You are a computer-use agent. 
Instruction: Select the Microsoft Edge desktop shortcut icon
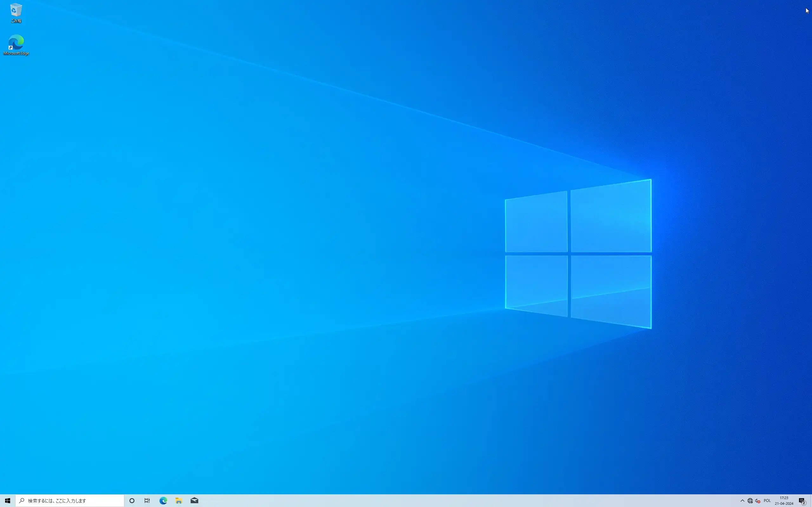[16, 42]
